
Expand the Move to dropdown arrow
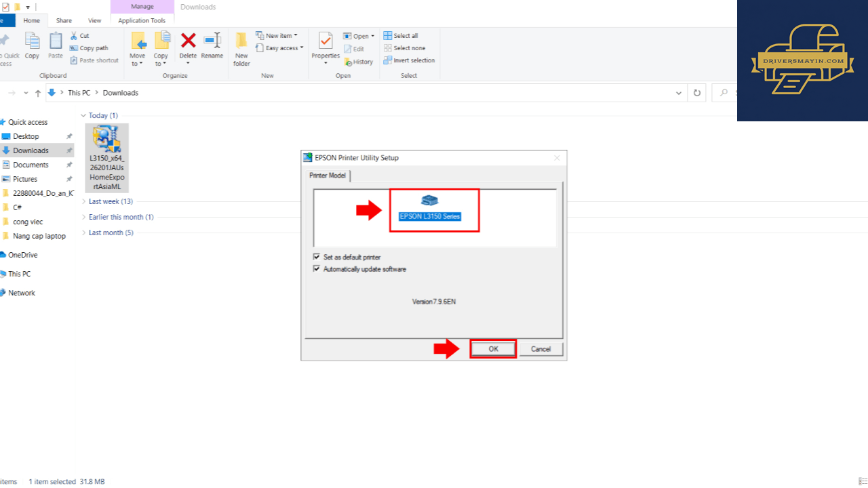tap(141, 64)
